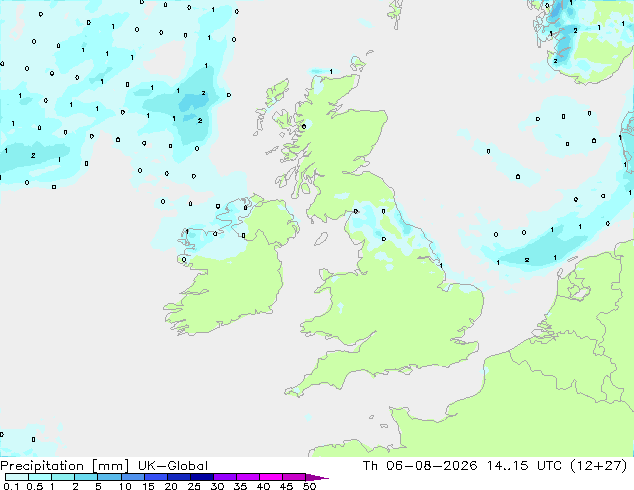Click the 'Precipitation' title text
The height and width of the screenshot is (490, 634).
[42, 466]
